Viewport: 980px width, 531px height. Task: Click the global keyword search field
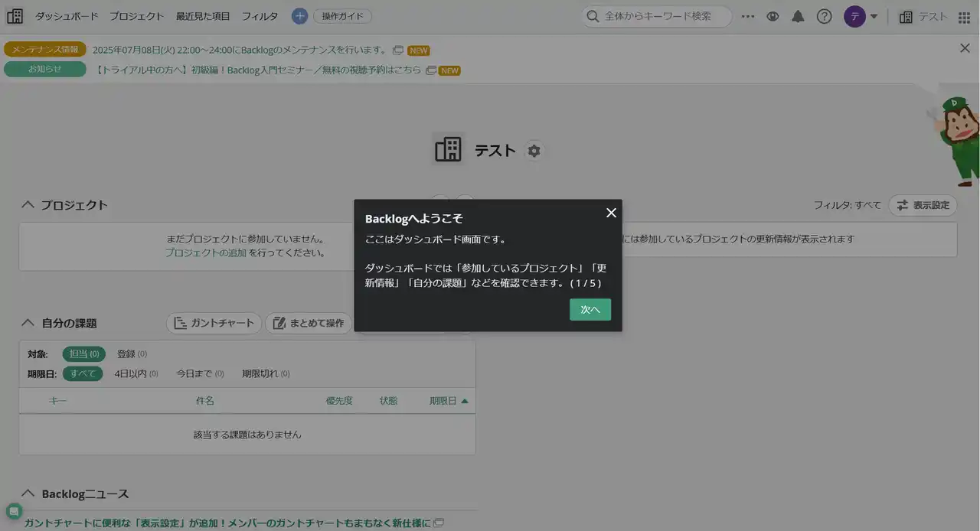pyautogui.click(x=658, y=16)
